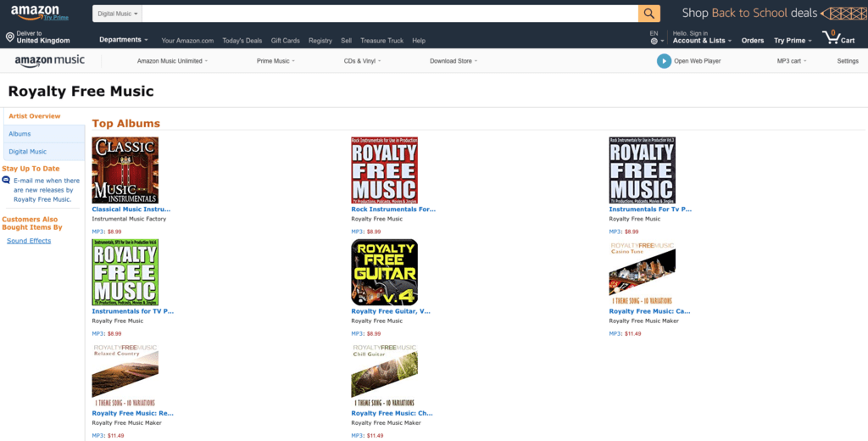This screenshot has height=441, width=868.
Task: Click inside the search text field
Action: point(390,14)
